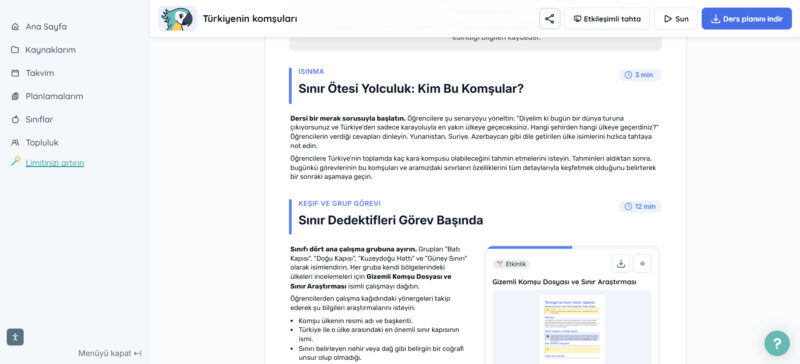This screenshot has width=800, height=364.
Task: Click bold text Sınıfı dört ana çalışma grubuna ayırın
Action: (x=353, y=249)
